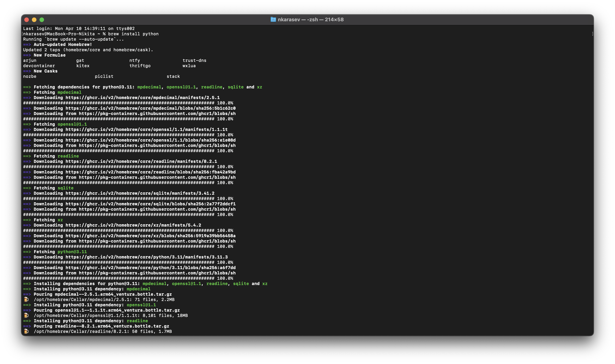This screenshot has height=364, width=615.
Task: Click the closing bracket mark on the prompt line
Action: [592, 34]
